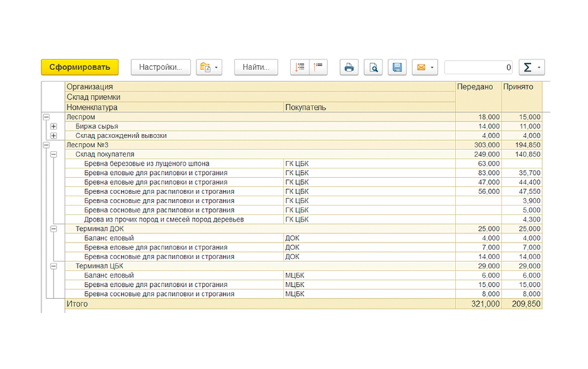Expand the Склад расхождений вывозки row
The image size is (588, 369).
(x=54, y=135)
